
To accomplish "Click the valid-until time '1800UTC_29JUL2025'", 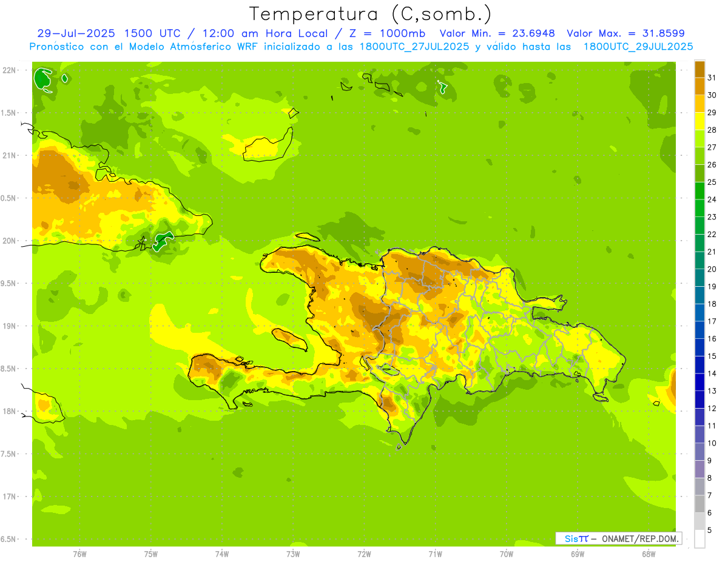I will (638, 47).
